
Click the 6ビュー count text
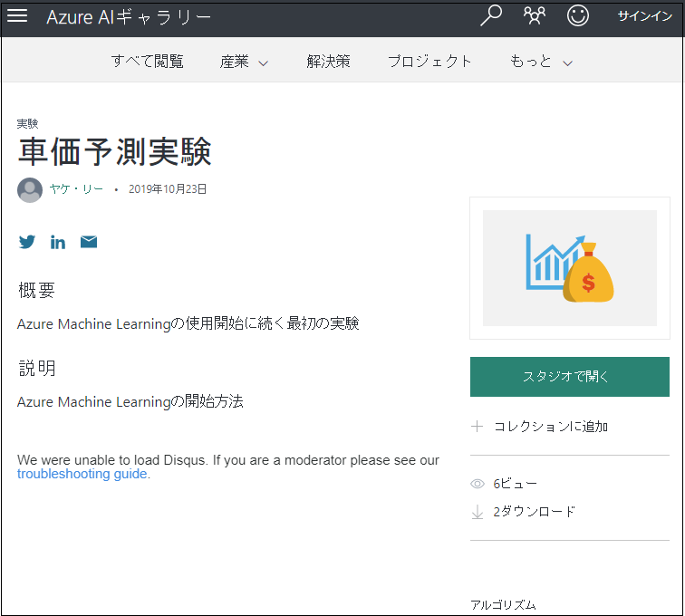(x=515, y=484)
